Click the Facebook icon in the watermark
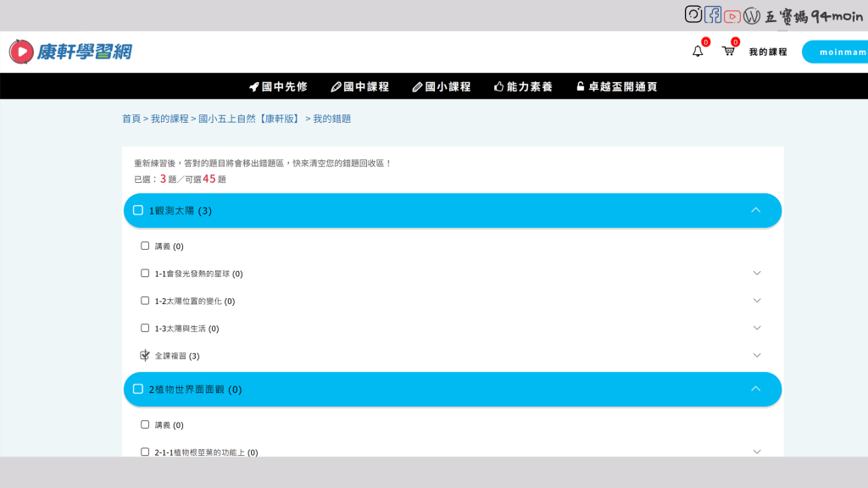This screenshot has height=488, width=868. coord(713,14)
